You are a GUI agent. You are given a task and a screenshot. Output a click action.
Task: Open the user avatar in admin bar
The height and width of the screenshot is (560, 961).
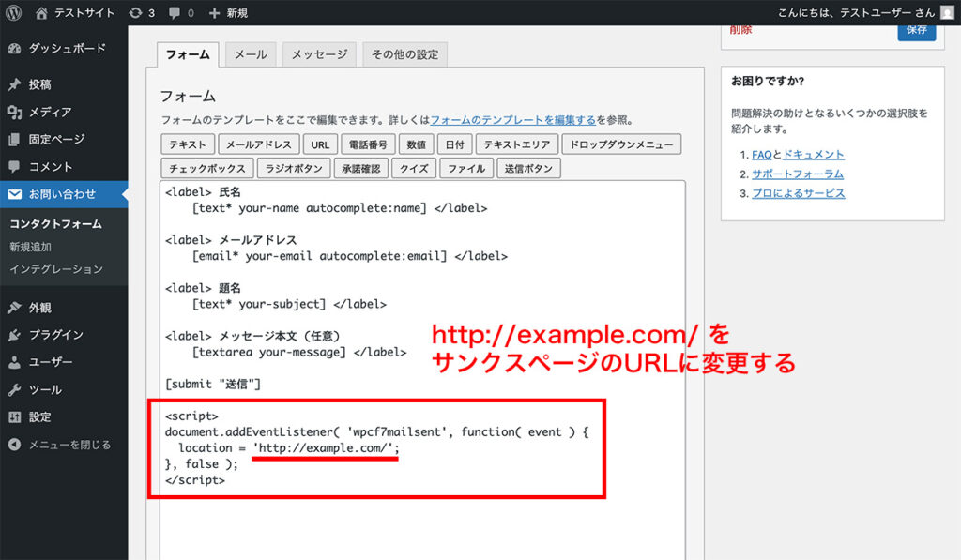(x=947, y=12)
